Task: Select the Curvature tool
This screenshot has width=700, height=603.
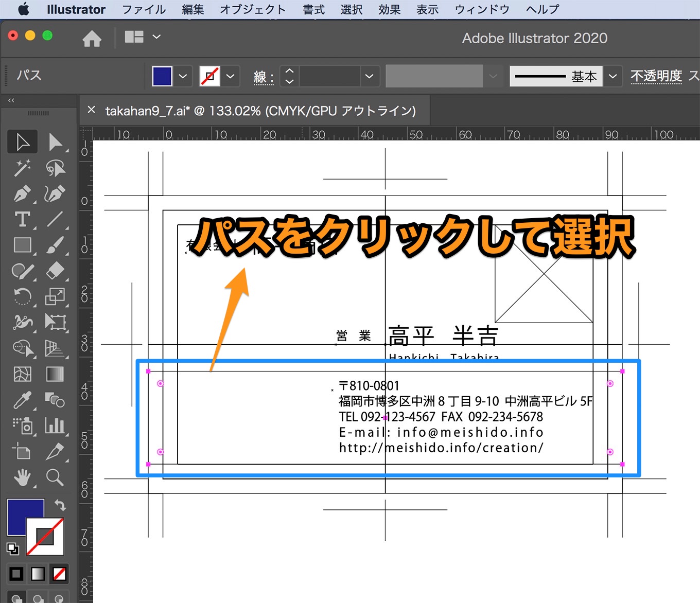Action: 55,194
